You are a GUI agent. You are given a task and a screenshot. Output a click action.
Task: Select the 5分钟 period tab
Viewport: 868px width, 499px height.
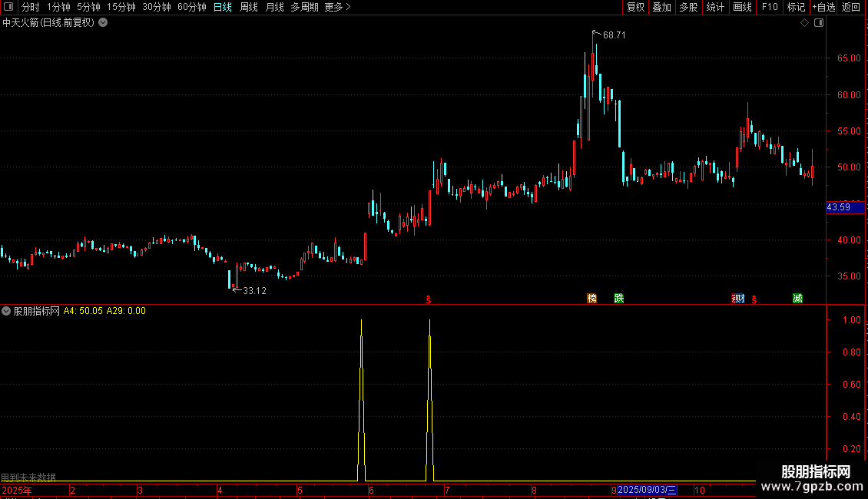(x=88, y=7)
